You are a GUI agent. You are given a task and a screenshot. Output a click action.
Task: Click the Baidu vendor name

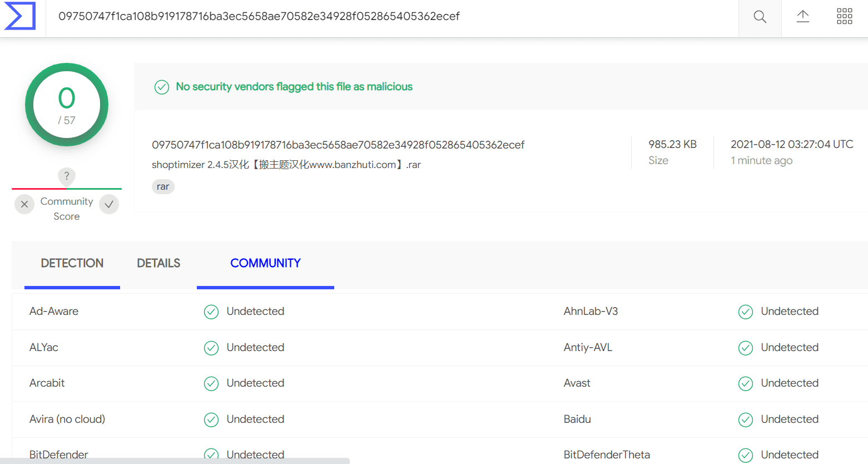(x=577, y=419)
